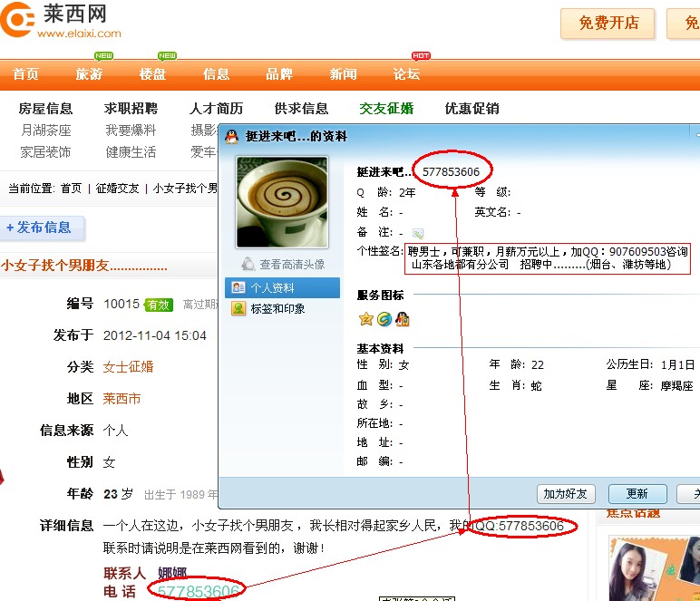Viewport: 700px width, 601px height.
Task: Click the 免费开店 button
Action: click(608, 23)
